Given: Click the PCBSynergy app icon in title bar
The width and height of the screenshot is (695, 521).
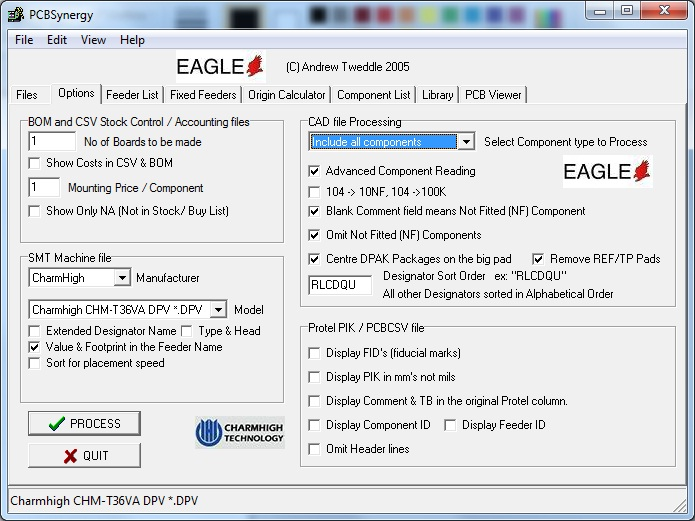Looking at the screenshot, I should pos(16,15).
